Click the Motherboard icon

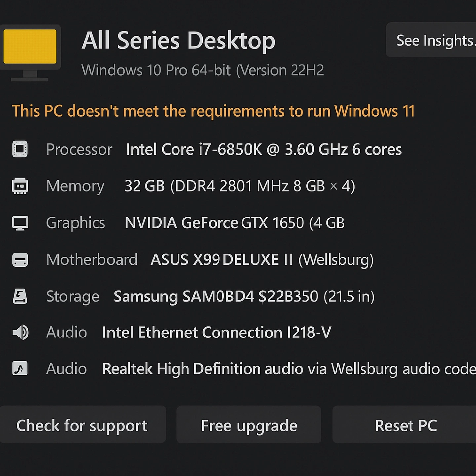click(20, 259)
